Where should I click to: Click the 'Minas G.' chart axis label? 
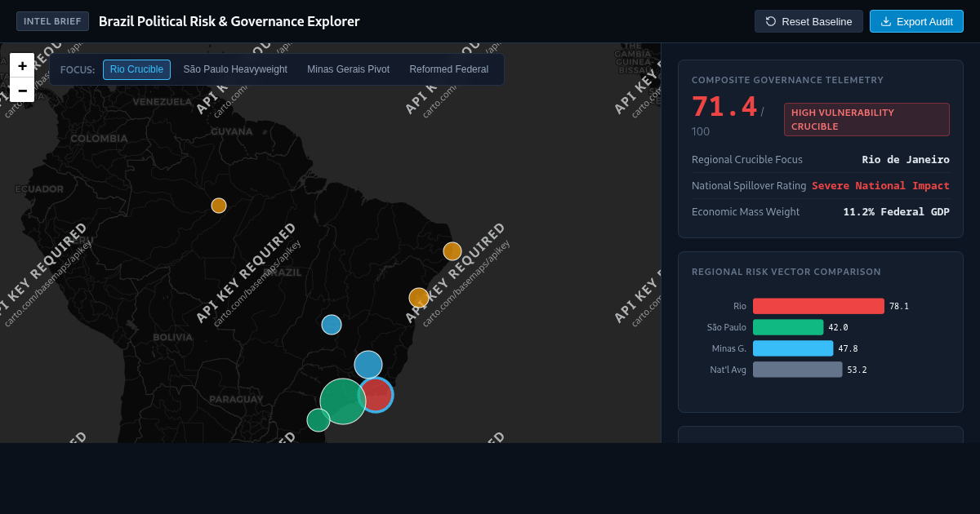(x=729, y=348)
